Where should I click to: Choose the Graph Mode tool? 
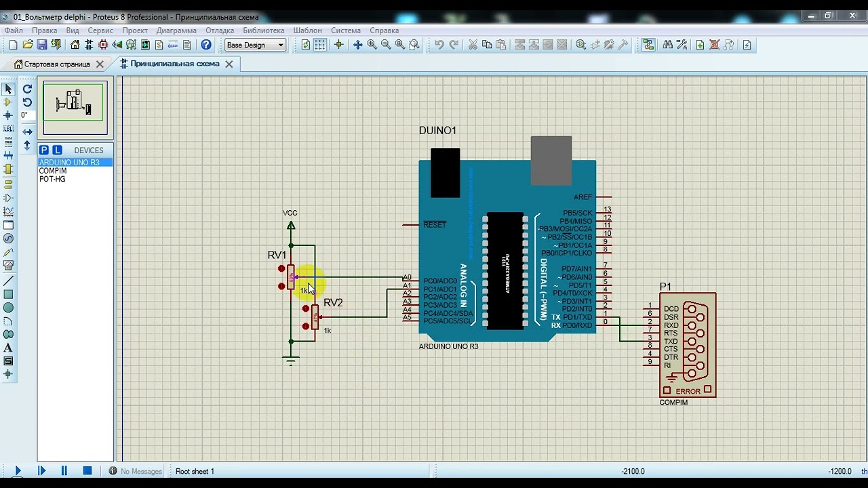click(x=8, y=211)
